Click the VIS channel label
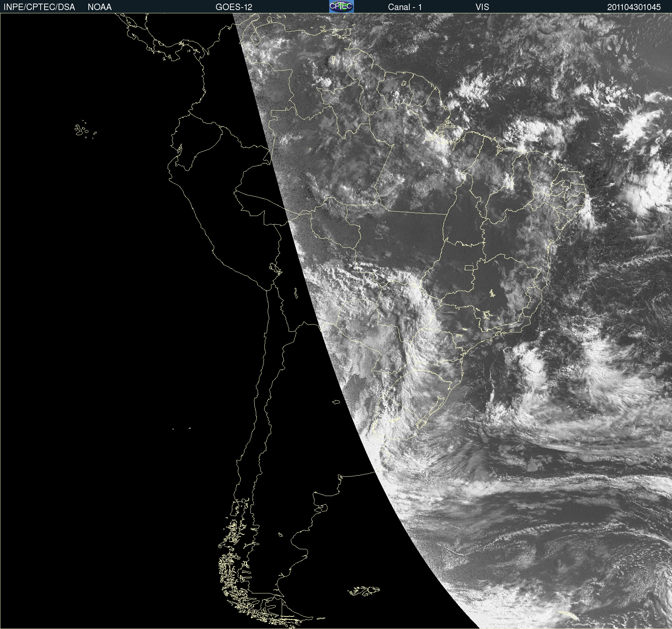Image resolution: width=672 pixels, height=629 pixels. 482,7
